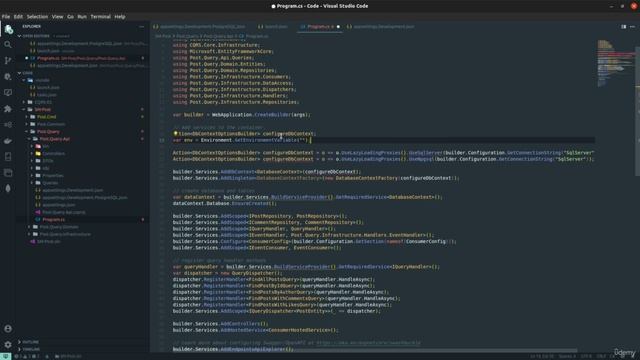Click the editor horizontal scrollbar
Screen dimensions: 640x360
click(x=363, y=350)
